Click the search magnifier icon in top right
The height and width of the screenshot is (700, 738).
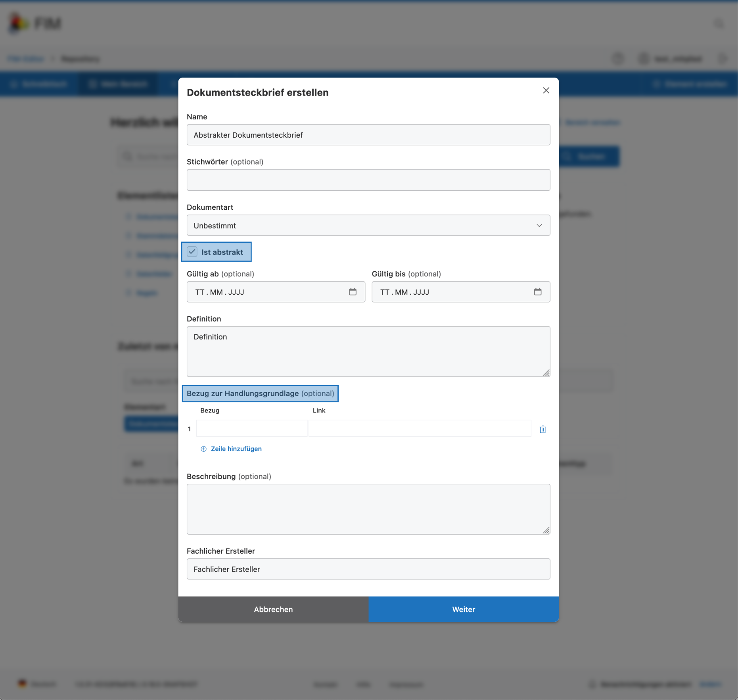[719, 24]
